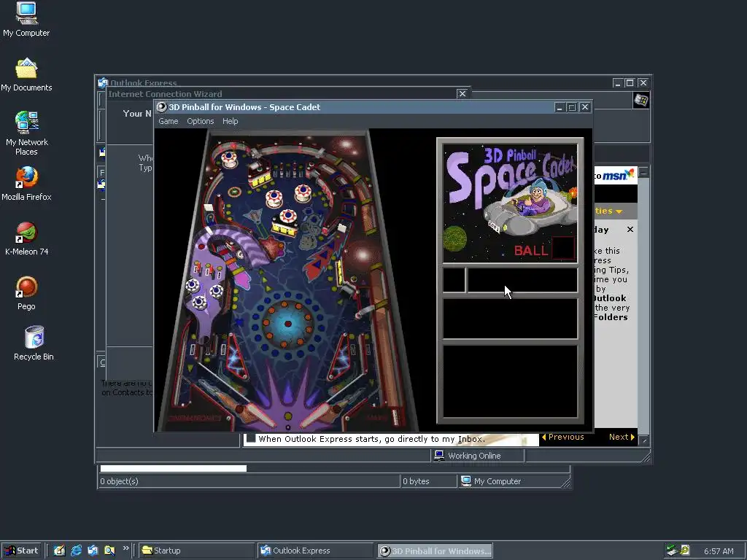Open the Recycle Bin icon
This screenshot has height=560, width=747.
coord(34,343)
